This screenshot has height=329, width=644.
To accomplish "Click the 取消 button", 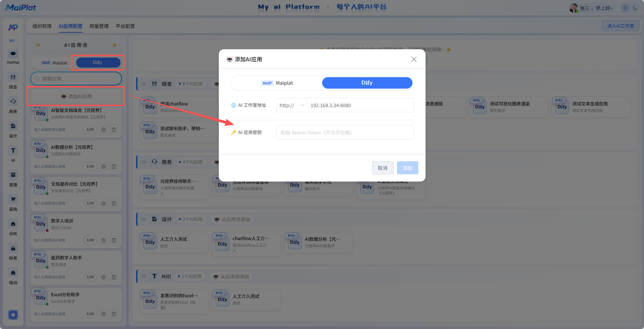I will click(x=382, y=168).
